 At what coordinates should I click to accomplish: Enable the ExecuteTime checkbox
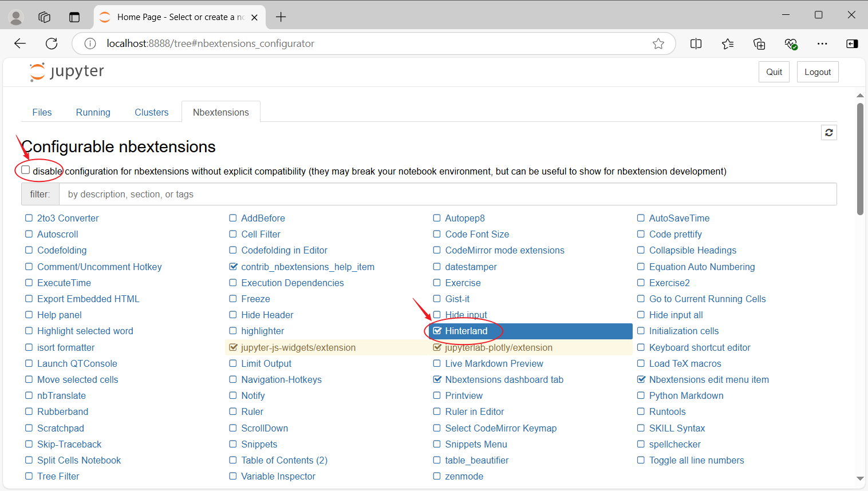[29, 283]
